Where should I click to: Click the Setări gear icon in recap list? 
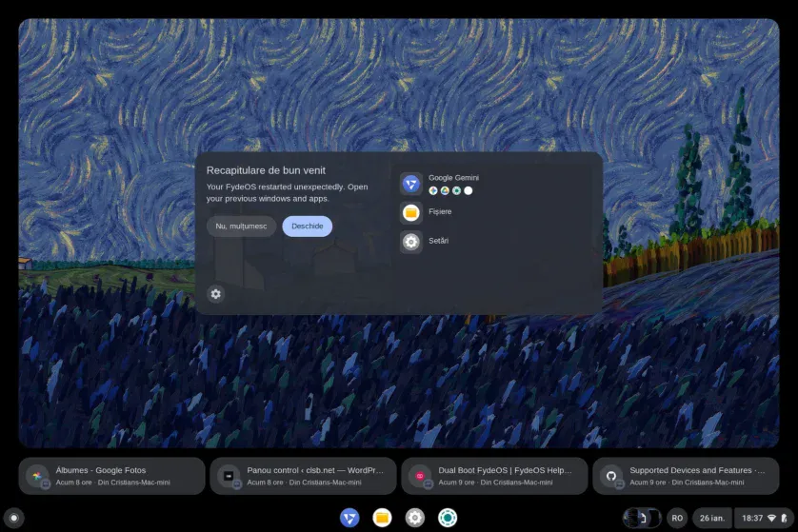410,242
